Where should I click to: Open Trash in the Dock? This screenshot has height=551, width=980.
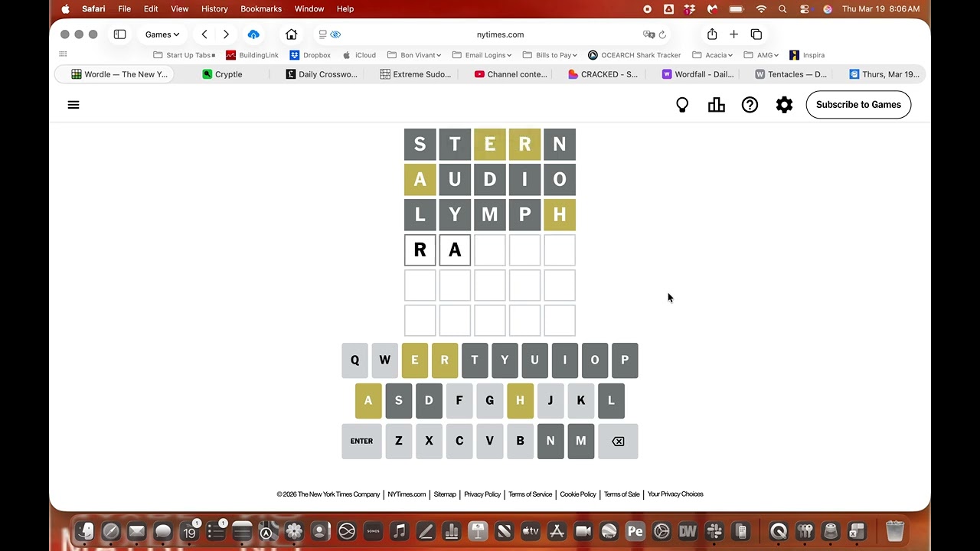point(895,531)
